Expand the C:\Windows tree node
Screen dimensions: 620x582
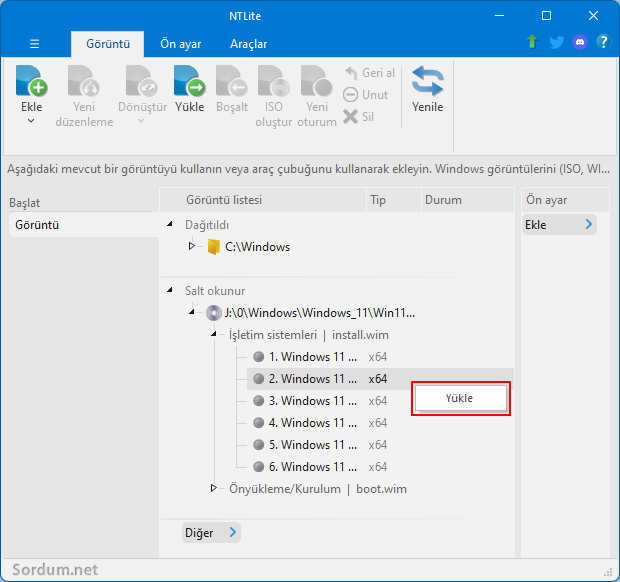pyautogui.click(x=192, y=246)
